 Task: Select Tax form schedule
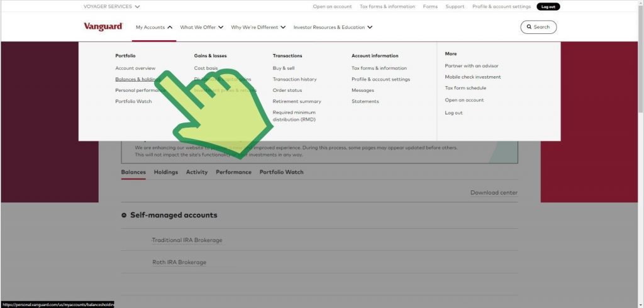[465, 88]
